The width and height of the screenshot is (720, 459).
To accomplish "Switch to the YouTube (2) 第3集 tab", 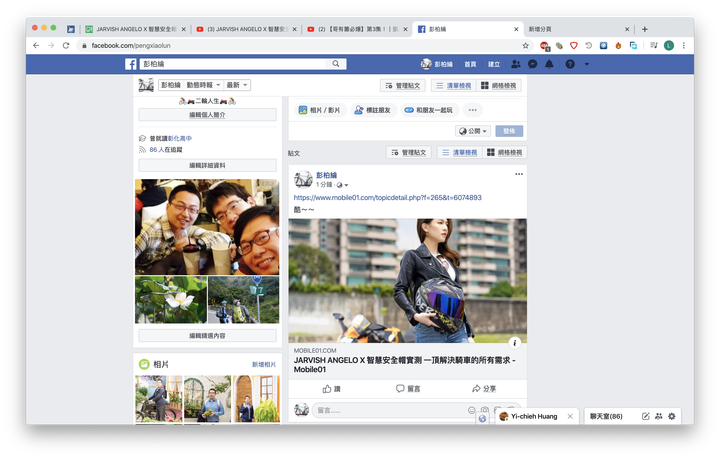I will point(357,29).
